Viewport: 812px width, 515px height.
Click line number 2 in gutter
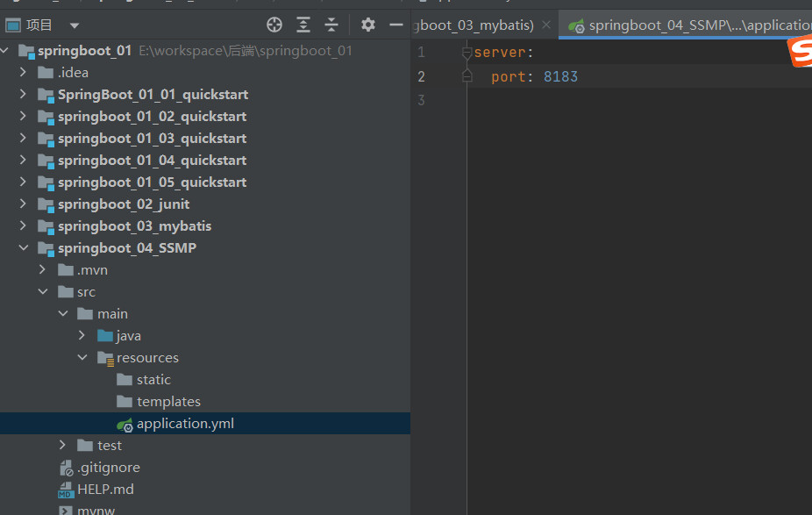[421, 76]
